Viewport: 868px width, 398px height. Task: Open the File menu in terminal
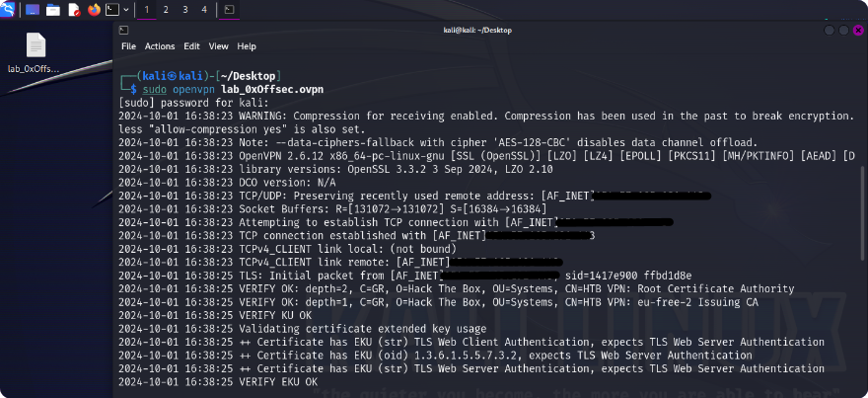[x=129, y=46]
